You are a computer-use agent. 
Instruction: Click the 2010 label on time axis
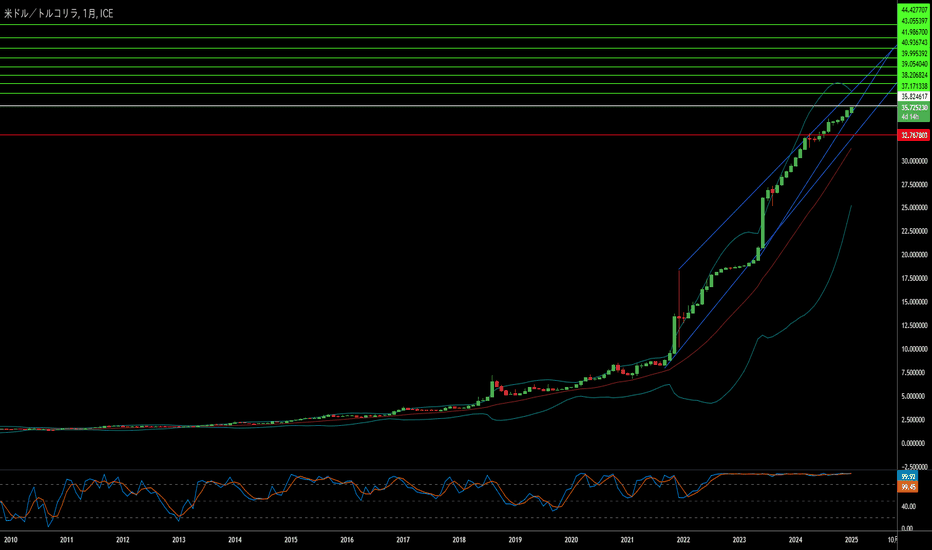pyautogui.click(x=11, y=540)
